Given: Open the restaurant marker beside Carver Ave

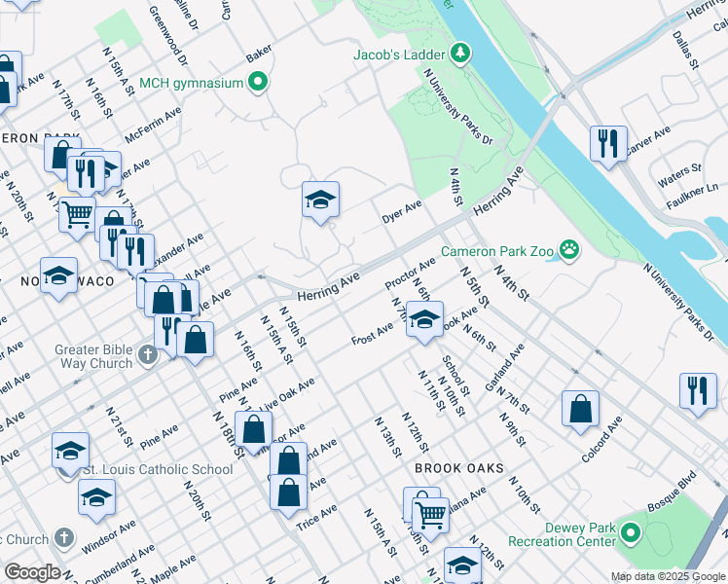Looking at the screenshot, I should coord(608,144).
